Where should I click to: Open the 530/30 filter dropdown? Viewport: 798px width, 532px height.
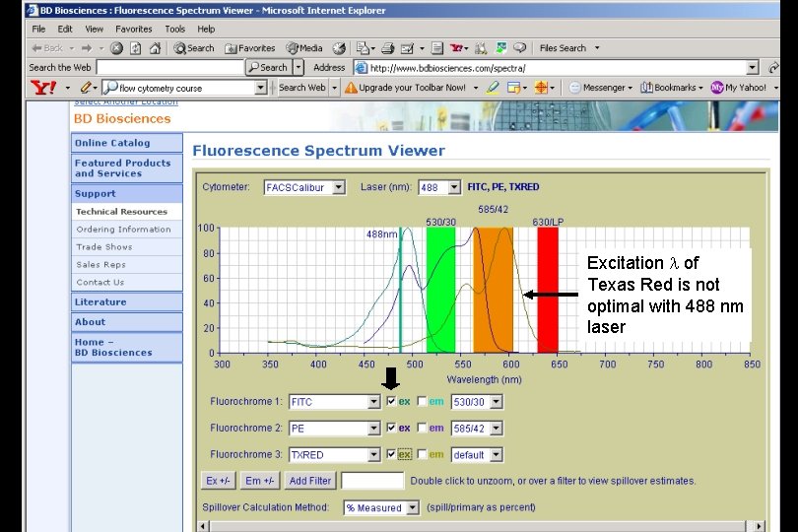(477, 402)
